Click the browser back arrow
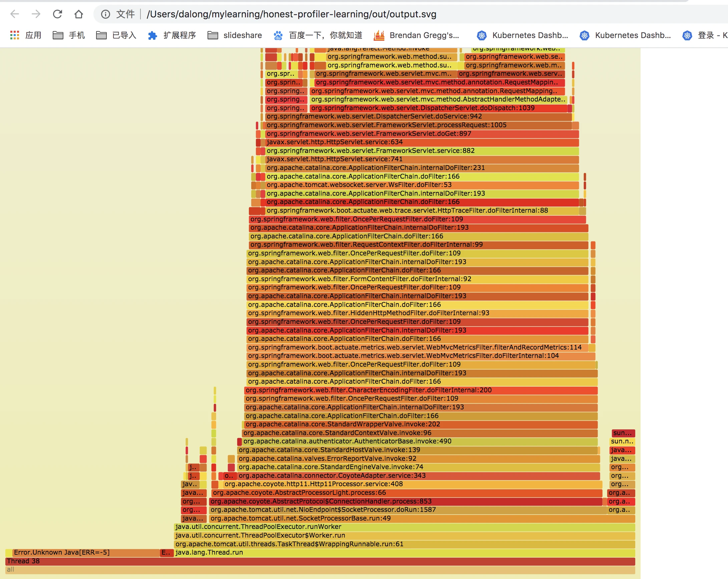The height and width of the screenshot is (579, 728). (15, 14)
